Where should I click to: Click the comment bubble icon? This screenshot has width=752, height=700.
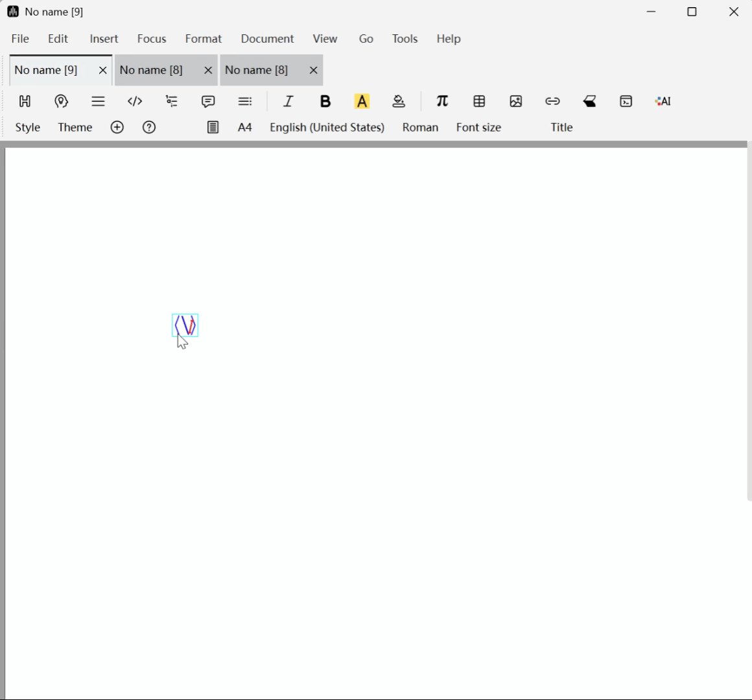click(x=208, y=101)
